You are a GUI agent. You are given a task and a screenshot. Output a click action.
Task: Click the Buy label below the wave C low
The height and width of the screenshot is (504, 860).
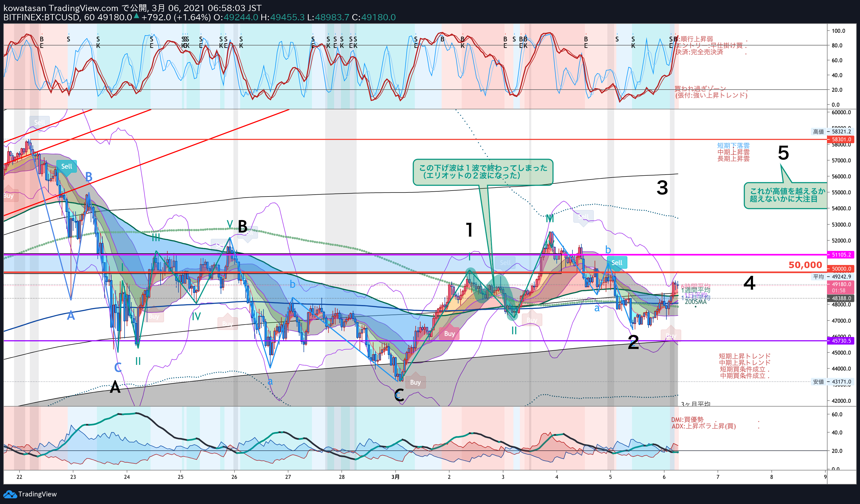coord(415,382)
